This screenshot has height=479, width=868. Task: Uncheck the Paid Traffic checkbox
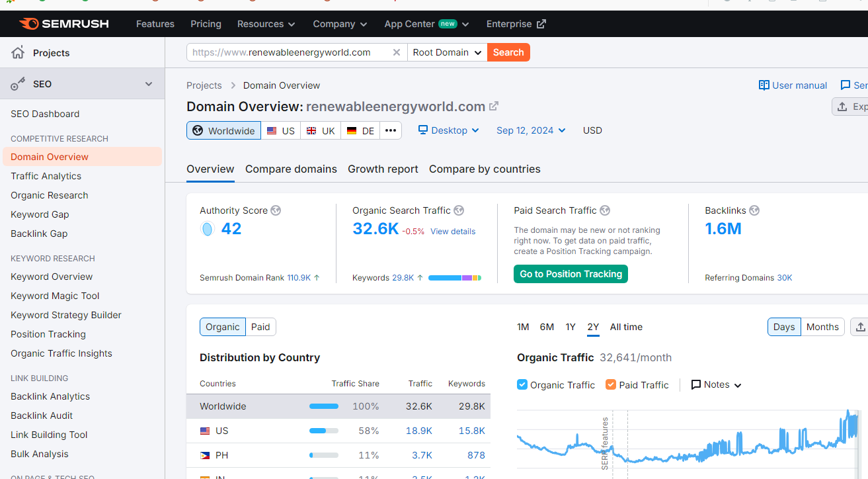click(611, 384)
